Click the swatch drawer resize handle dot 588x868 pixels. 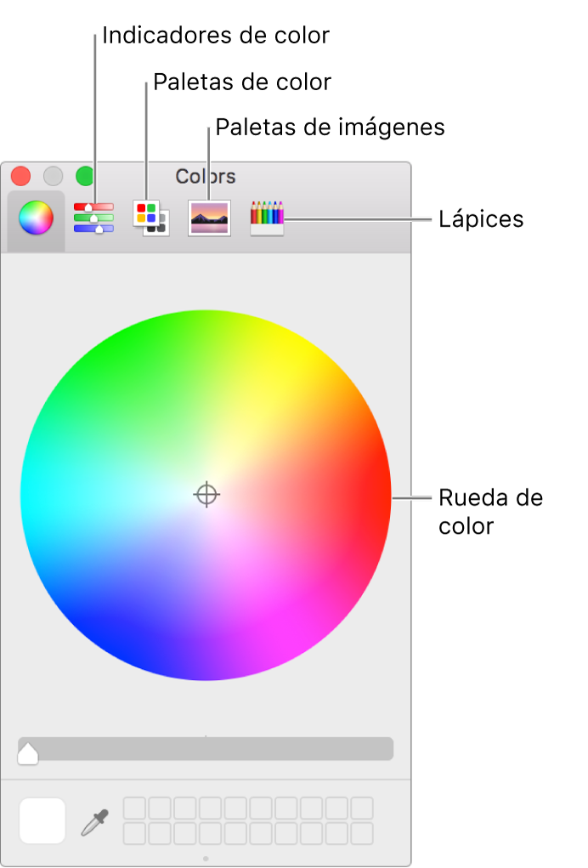(206, 859)
